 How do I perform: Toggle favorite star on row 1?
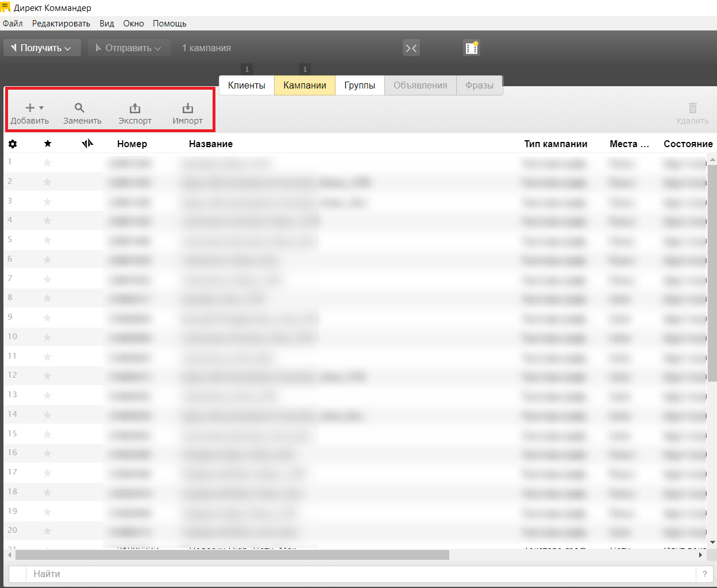tap(48, 163)
